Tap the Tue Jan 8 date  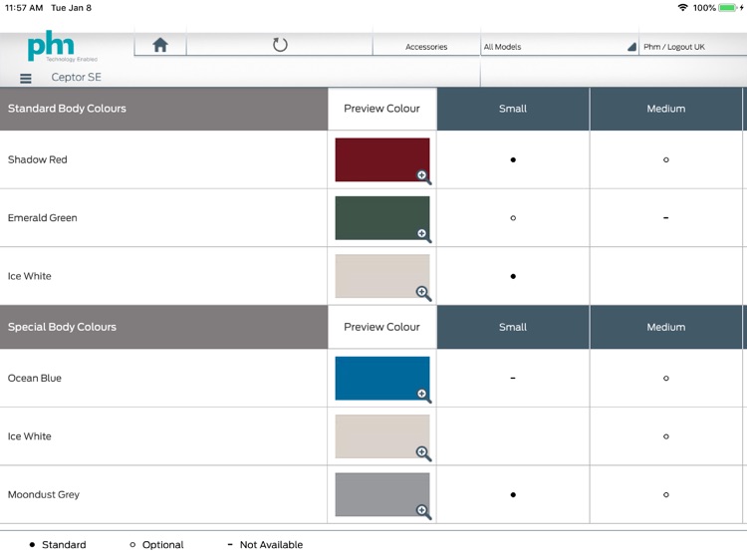pyautogui.click(x=71, y=8)
